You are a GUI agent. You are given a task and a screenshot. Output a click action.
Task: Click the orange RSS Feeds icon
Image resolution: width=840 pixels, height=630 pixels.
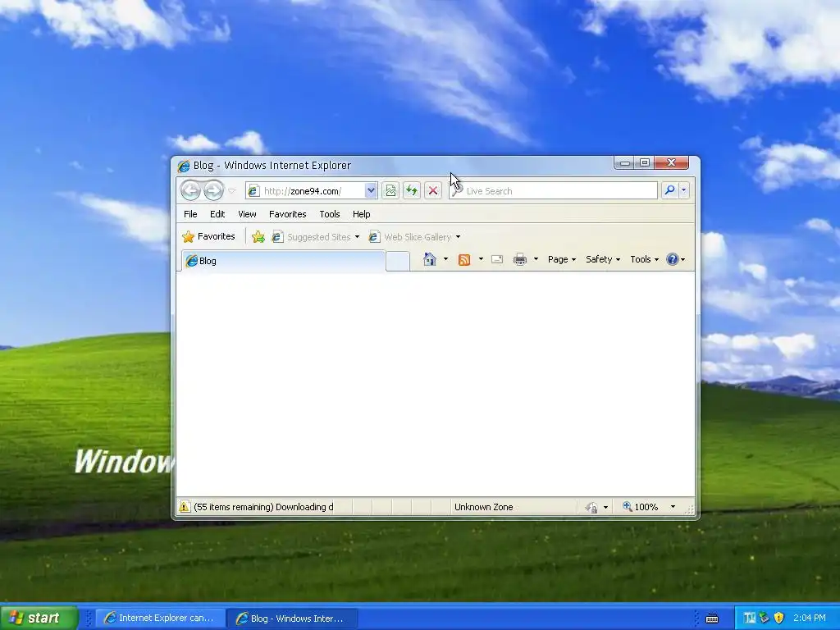(x=464, y=260)
